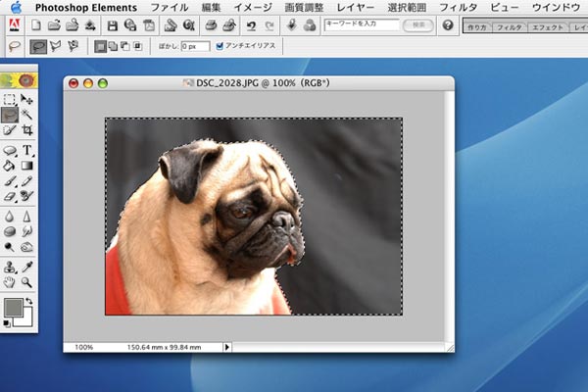Reset to default colors small icon
The image size is (588, 392).
coord(7,323)
